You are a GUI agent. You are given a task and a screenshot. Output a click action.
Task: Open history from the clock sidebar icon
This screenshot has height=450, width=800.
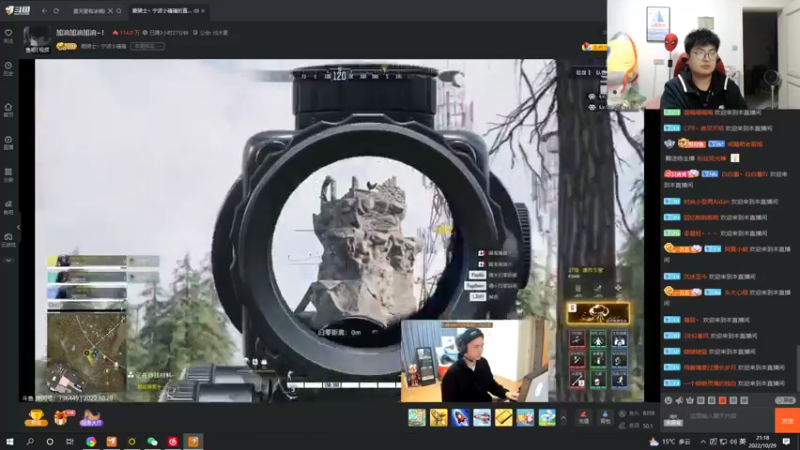pos(8,68)
